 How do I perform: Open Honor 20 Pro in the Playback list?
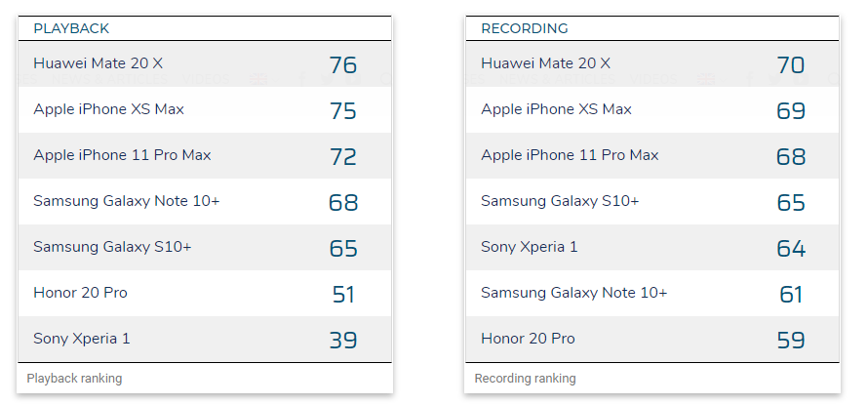pos(80,293)
